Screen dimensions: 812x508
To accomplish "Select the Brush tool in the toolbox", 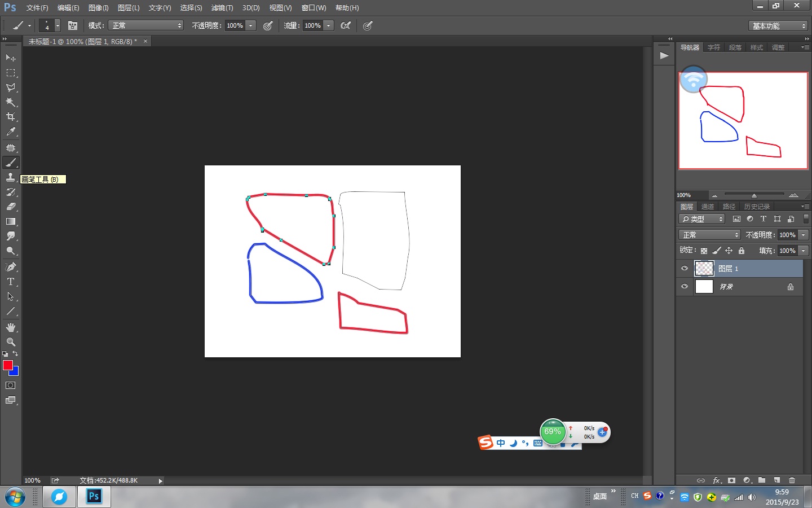I will point(11,163).
